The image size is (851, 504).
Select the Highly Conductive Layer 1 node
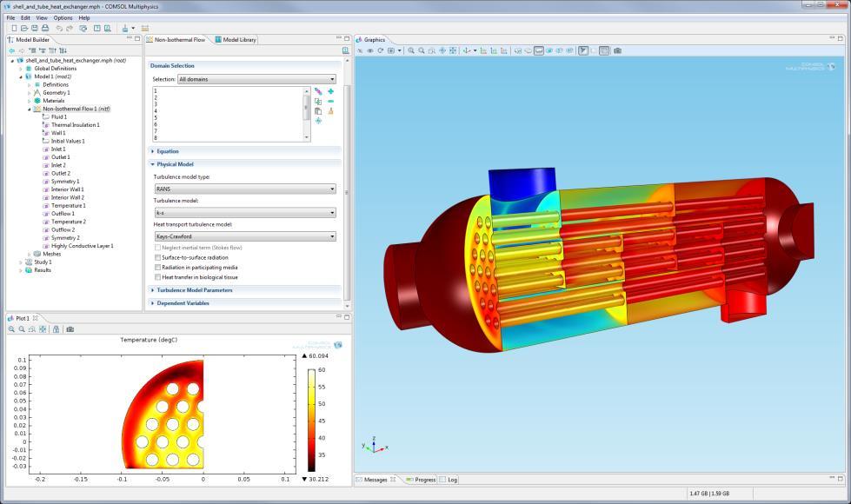point(83,246)
